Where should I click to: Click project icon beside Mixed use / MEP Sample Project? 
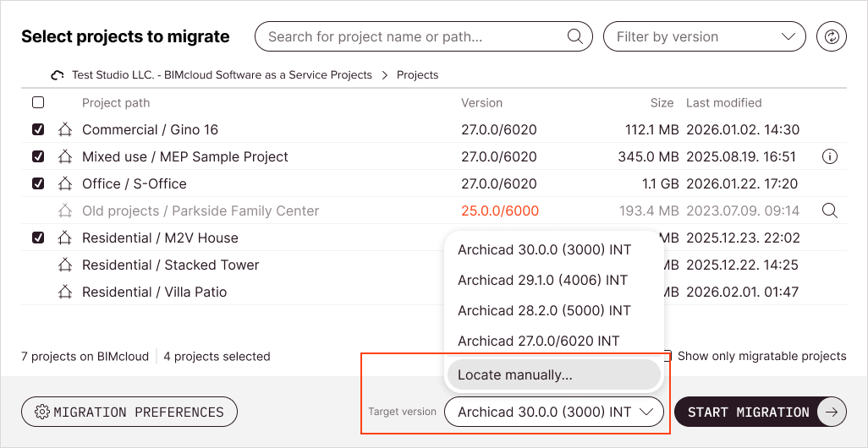point(65,157)
